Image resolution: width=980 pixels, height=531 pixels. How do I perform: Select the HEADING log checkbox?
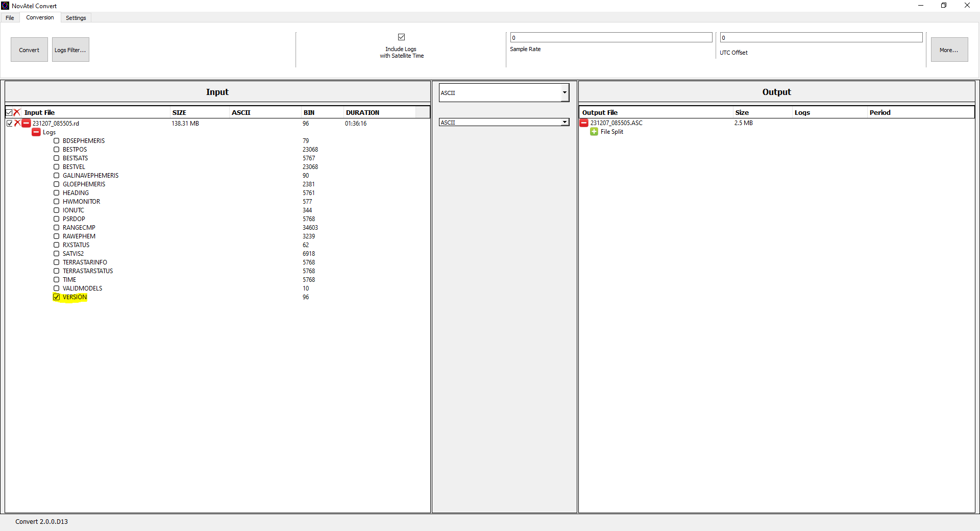click(57, 193)
